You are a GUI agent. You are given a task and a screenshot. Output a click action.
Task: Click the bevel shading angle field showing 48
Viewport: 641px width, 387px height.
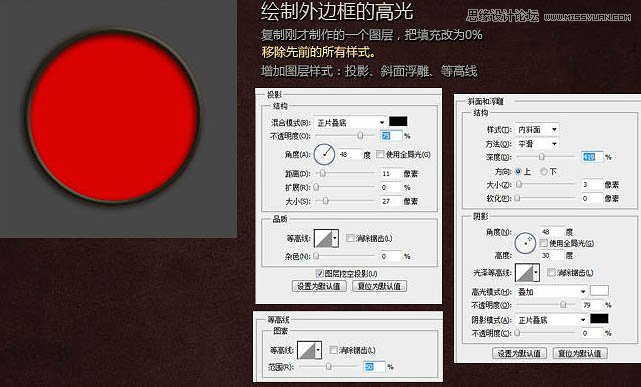click(x=551, y=232)
